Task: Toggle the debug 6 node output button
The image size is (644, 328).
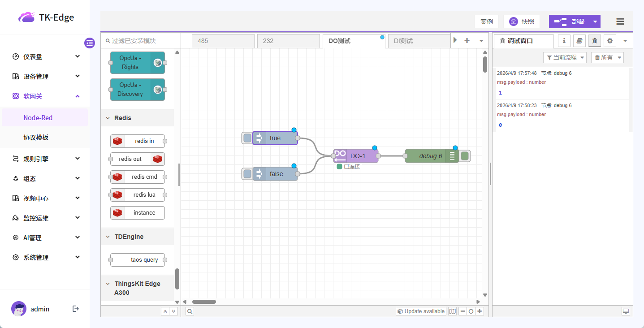Action: click(x=465, y=156)
